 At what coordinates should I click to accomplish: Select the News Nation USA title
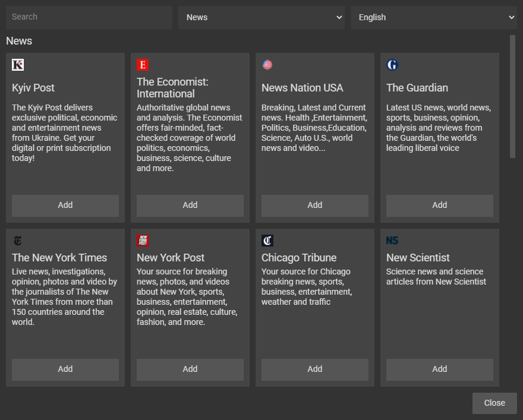click(302, 88)
